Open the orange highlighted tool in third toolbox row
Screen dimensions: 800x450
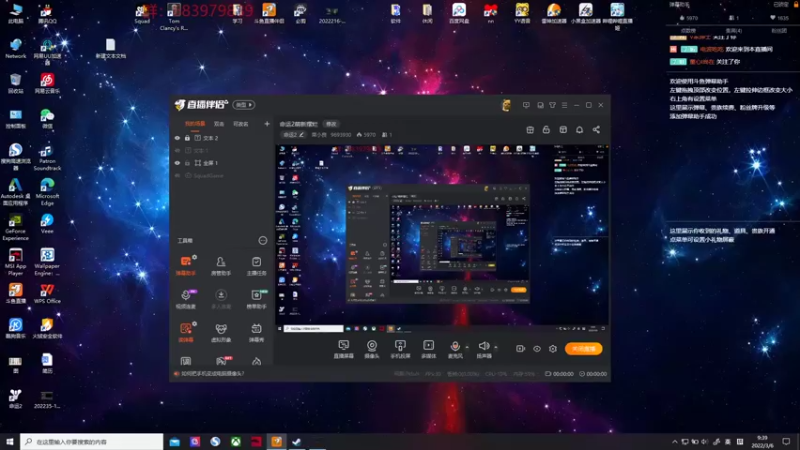point(186,332)
